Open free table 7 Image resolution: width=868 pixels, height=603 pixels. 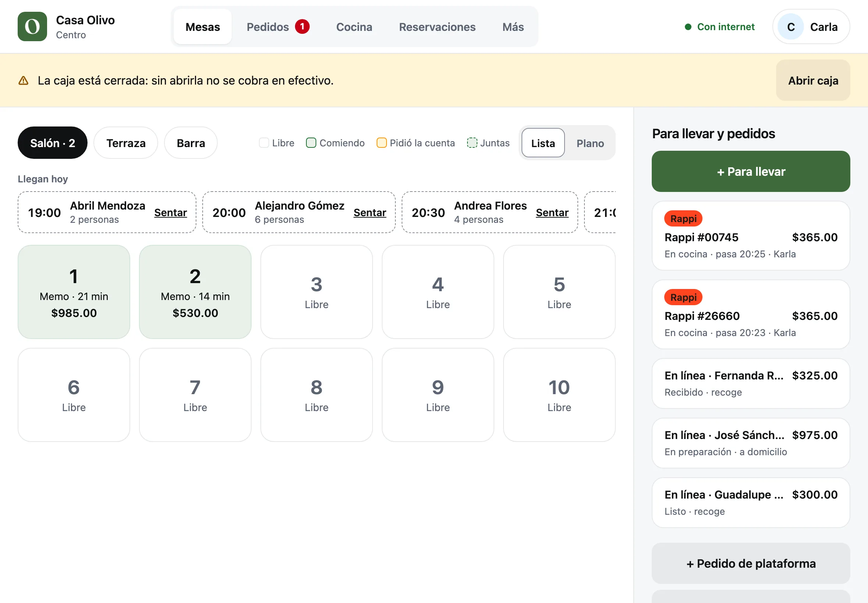195,395
